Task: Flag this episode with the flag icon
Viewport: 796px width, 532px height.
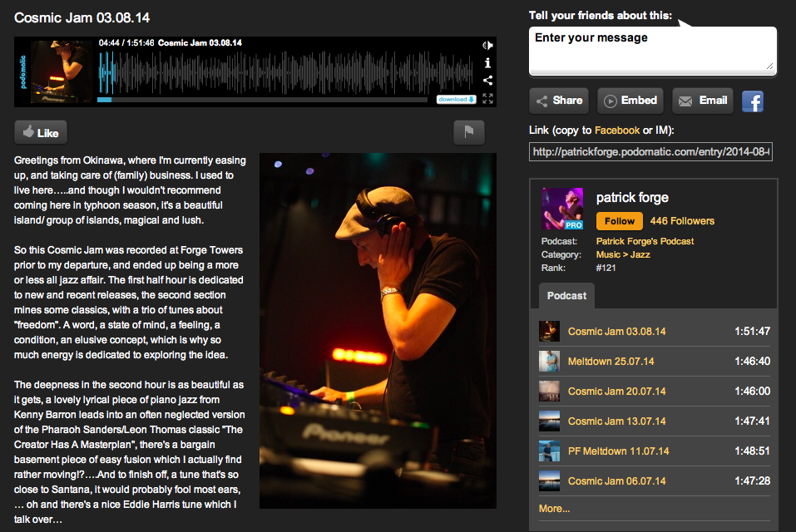Action: click(468, 132)
